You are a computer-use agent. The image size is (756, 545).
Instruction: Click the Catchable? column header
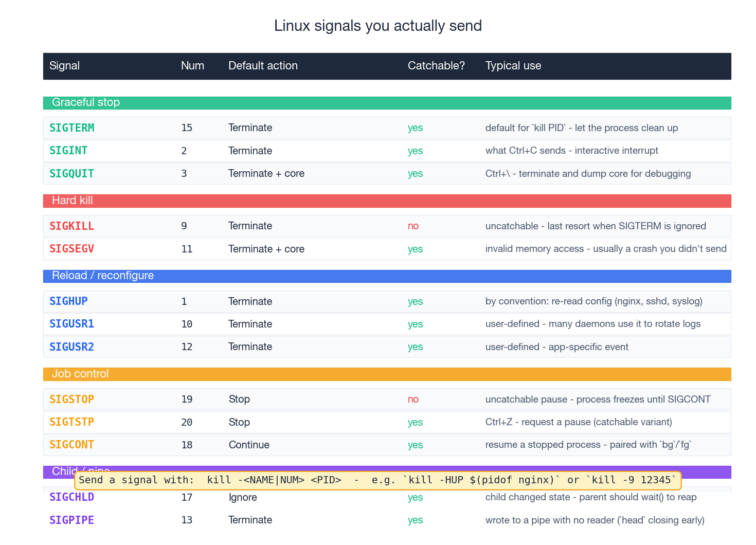coord(436,66)
